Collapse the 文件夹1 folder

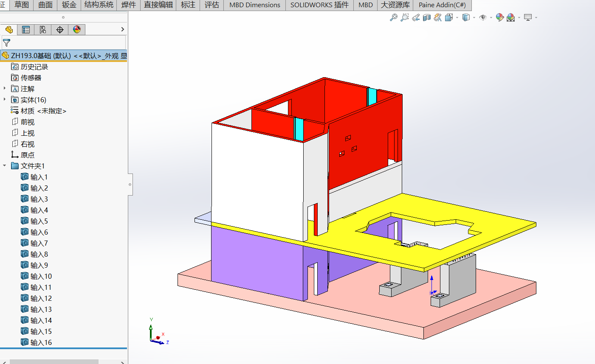click(5, 166)
